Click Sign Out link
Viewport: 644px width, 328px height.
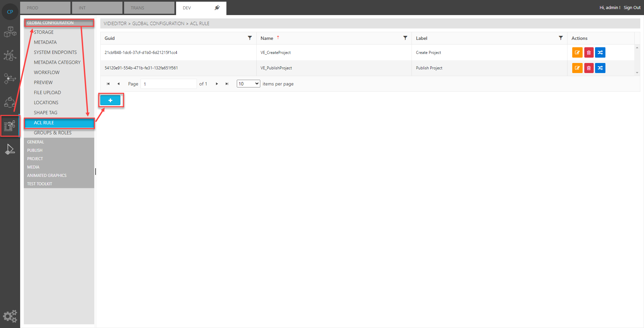tap(632, 8)
